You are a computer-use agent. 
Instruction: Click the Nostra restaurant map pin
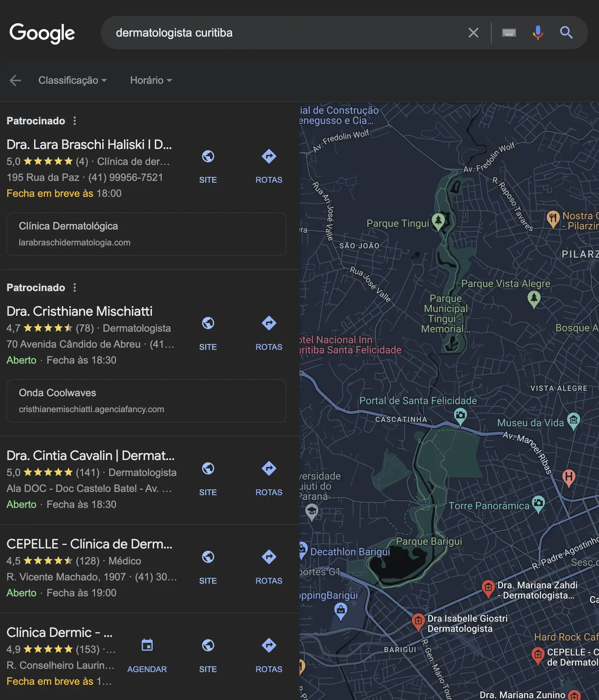(x=553, y=219)
